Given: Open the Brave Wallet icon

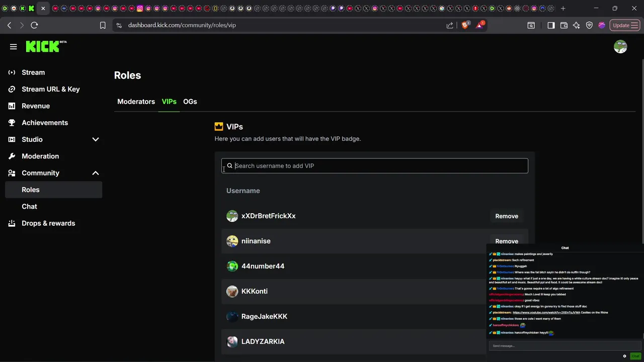Looking at the screenshot, I should [564, 25].
